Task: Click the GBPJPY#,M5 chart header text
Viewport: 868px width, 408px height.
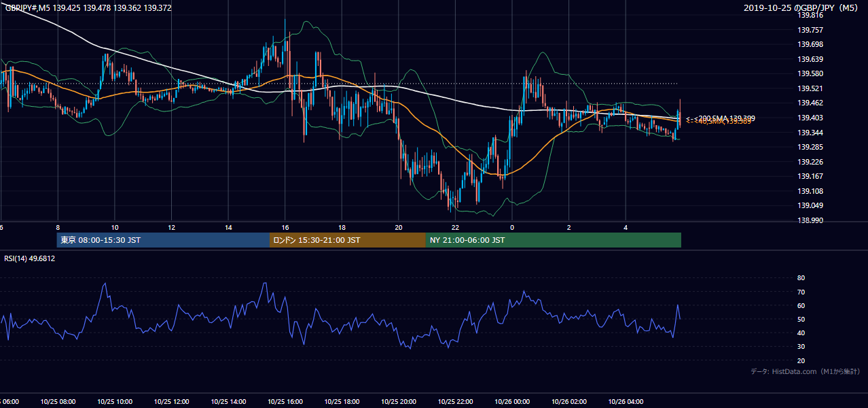Action: point(88,8)
